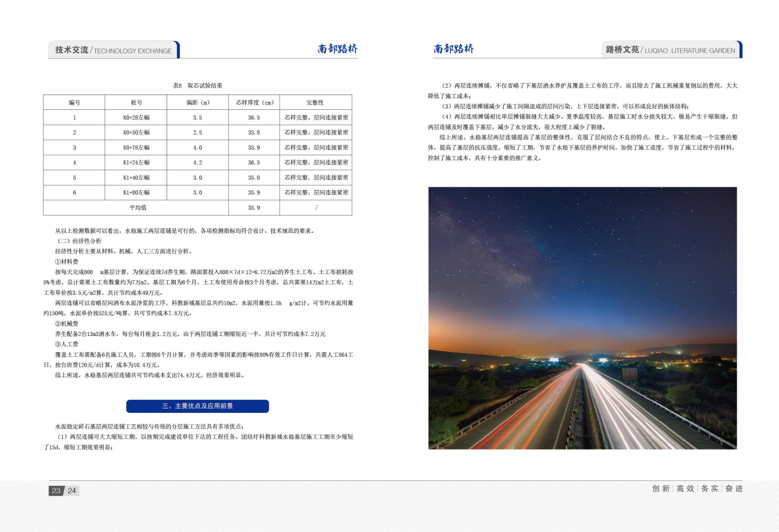Click the blue heading 三、主要优点及应用前景

click(197, 406)
